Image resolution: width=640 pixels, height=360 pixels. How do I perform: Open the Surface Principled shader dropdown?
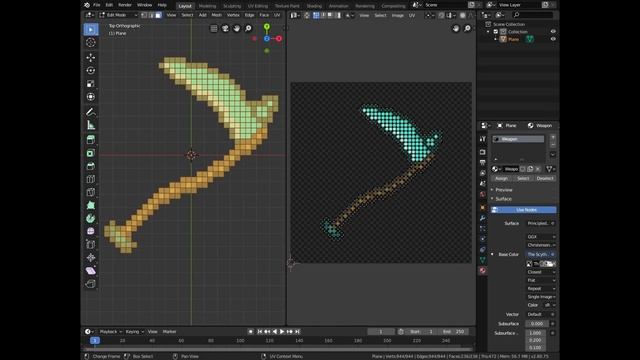540,223
